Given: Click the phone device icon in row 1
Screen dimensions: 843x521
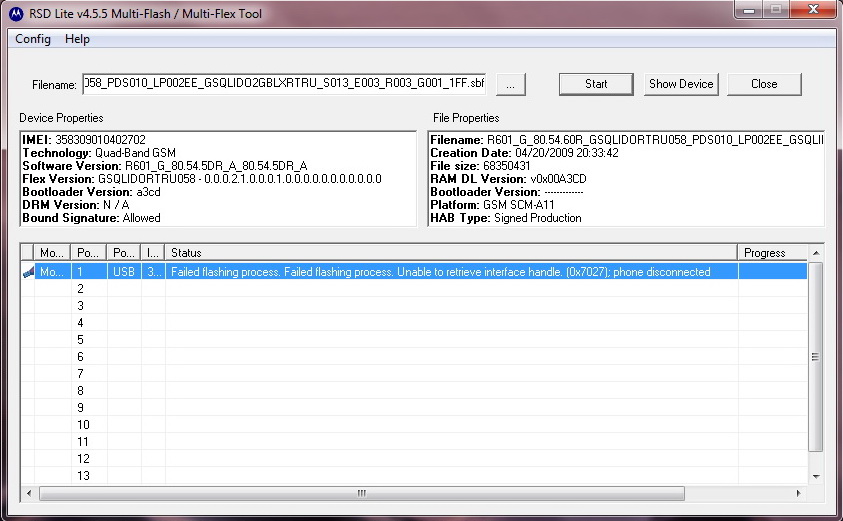Looking at the screenshot, I should (28, 272).
